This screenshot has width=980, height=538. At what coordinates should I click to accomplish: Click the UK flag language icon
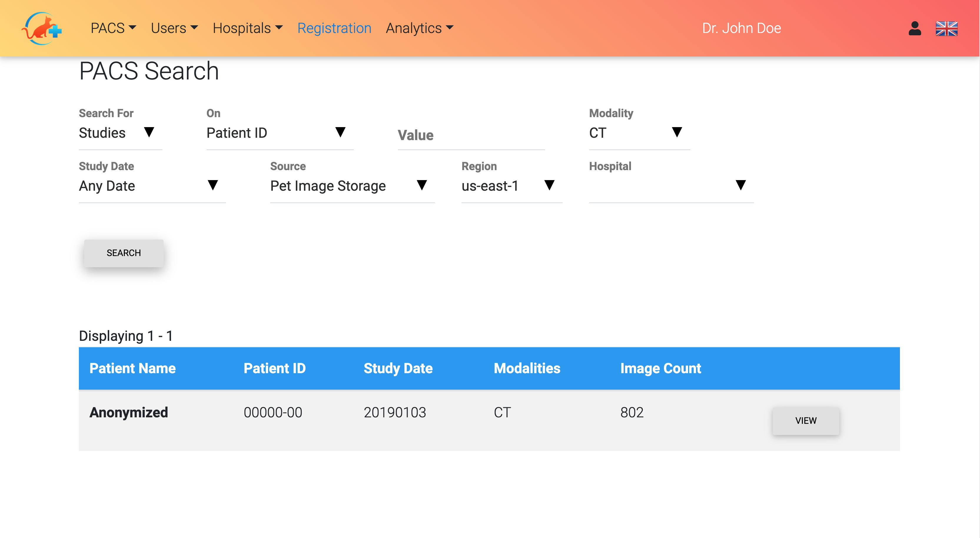coord(946,28)
